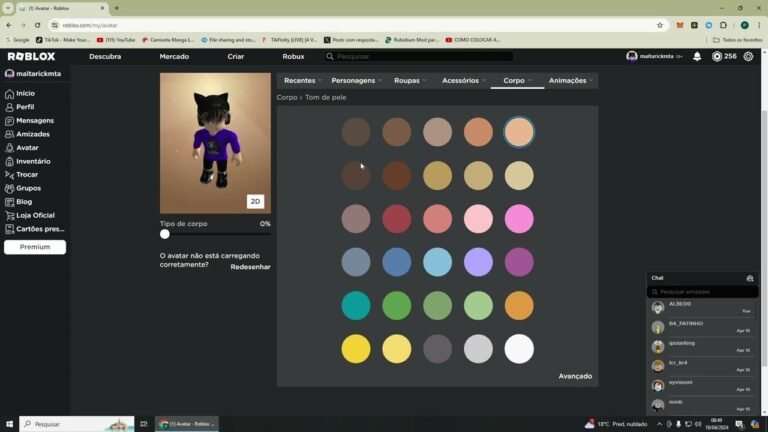Open Todos os favoritos folder
768x432 pixels.
(x=737, y=40)
